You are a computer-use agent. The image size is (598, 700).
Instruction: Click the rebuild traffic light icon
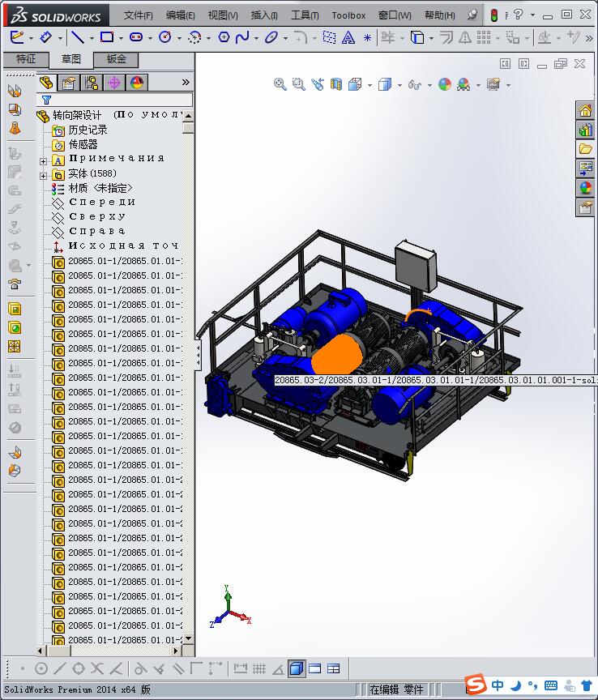[x=494, y=15]
